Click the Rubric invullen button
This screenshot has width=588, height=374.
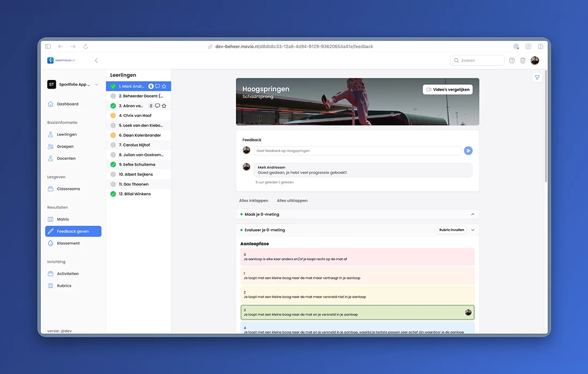click(451, 230)
